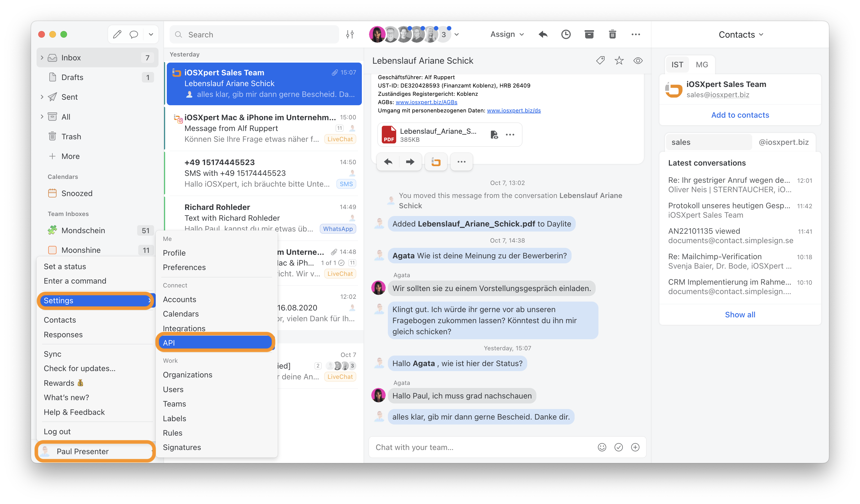Open message more options below attachment
This screenshot has height=504, width=860.
pos(461,162)
